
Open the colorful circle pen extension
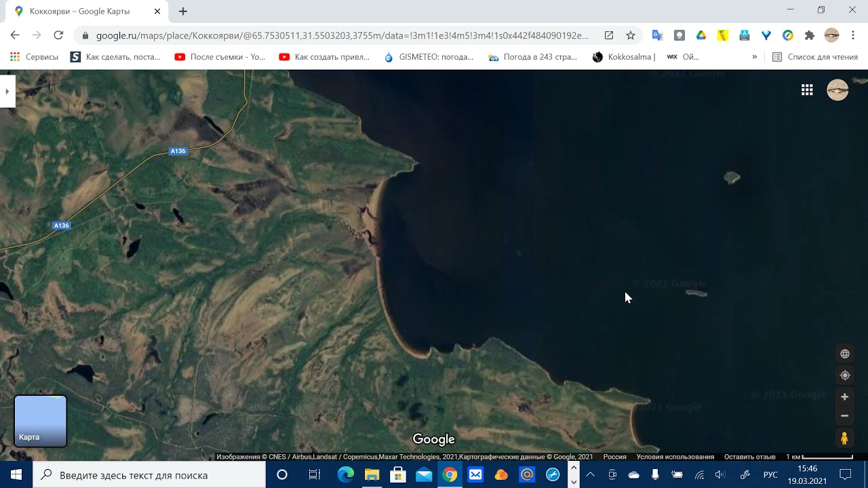click(788, 35)
